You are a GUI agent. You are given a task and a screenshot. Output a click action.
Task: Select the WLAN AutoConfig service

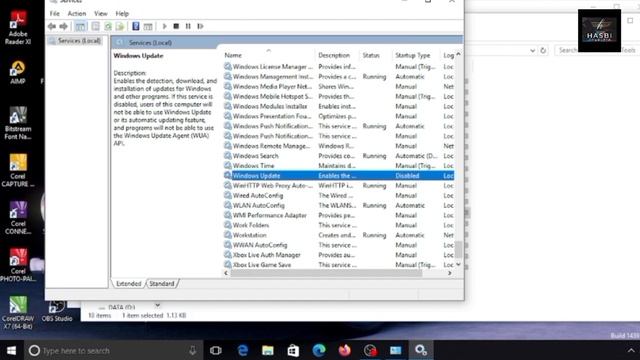click(339, 206)
